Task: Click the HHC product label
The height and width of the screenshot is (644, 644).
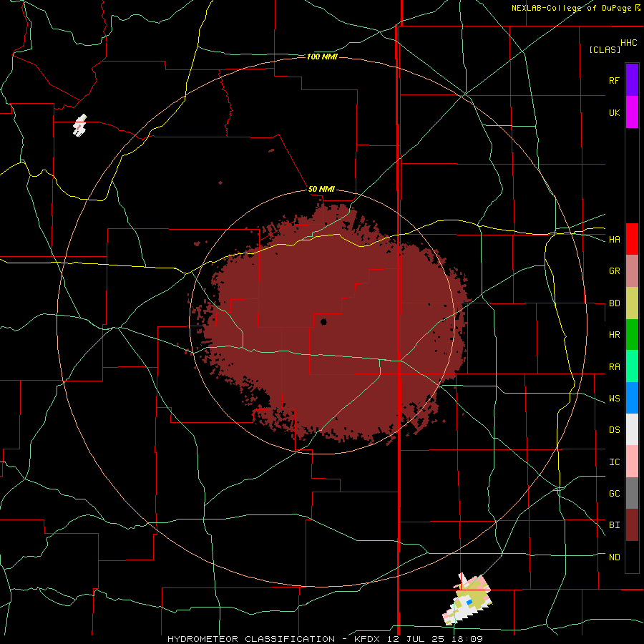Action: click(628, 43)
